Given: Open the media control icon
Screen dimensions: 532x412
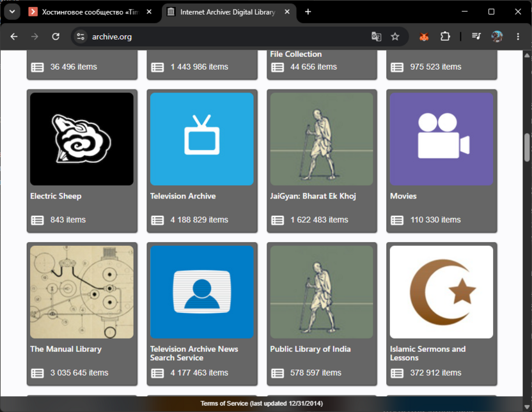Looking at the screenshot, I should click(x=476, y=36).
